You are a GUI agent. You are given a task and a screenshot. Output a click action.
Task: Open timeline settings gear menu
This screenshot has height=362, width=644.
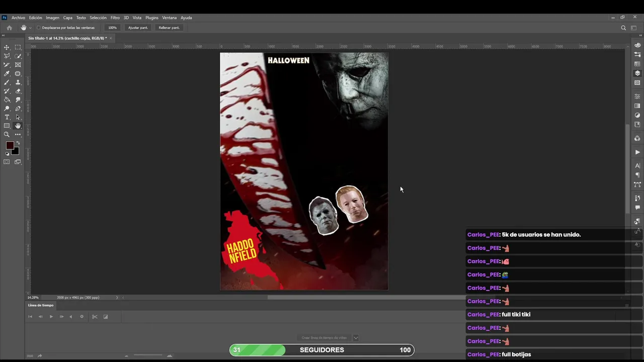(x=82, y=317)
